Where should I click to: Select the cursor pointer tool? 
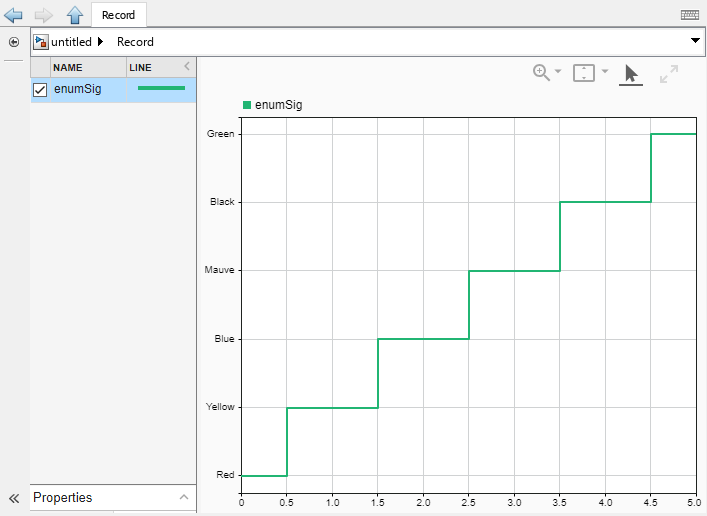point(630,73)
